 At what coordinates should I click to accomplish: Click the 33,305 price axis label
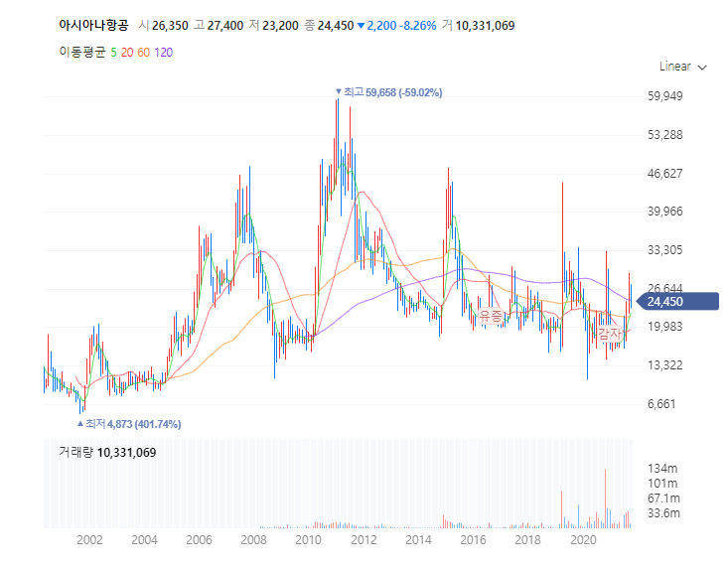(665, 250)
